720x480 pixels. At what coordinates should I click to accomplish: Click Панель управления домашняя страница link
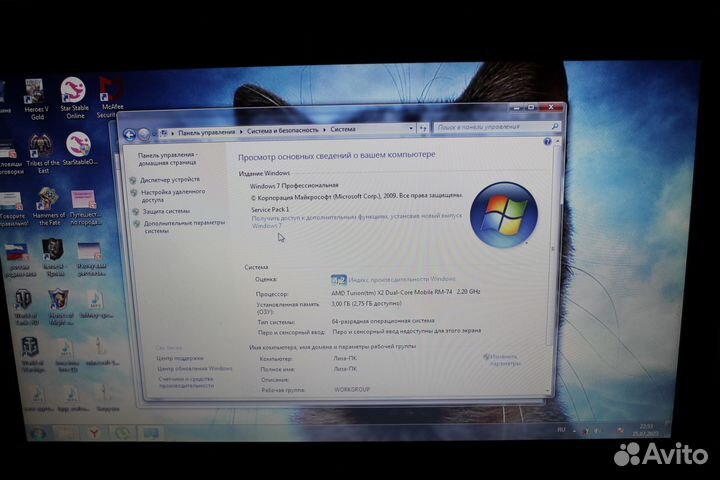(168, 160)
